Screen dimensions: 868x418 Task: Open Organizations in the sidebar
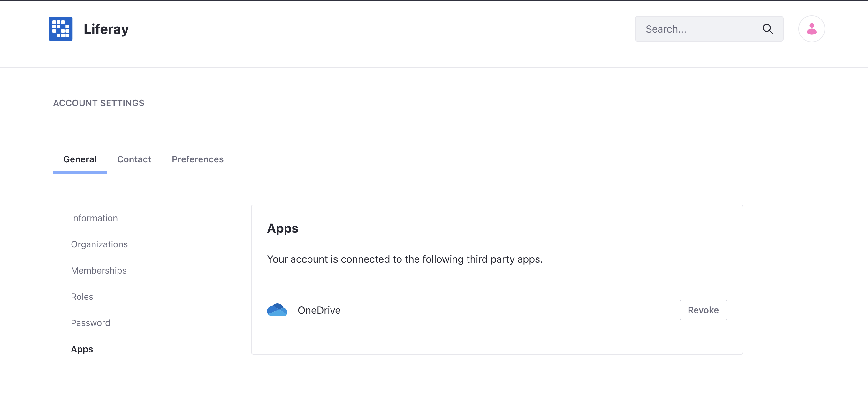point(99,244)
